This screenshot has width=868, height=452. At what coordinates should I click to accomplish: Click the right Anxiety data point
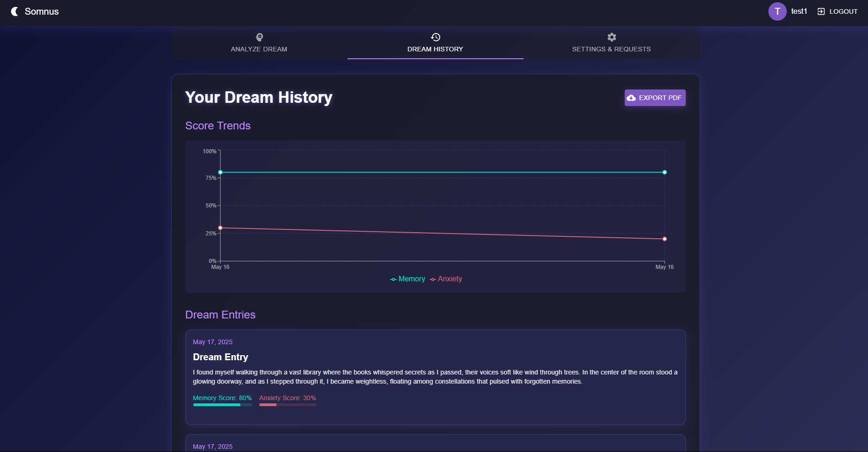point(665,239)
